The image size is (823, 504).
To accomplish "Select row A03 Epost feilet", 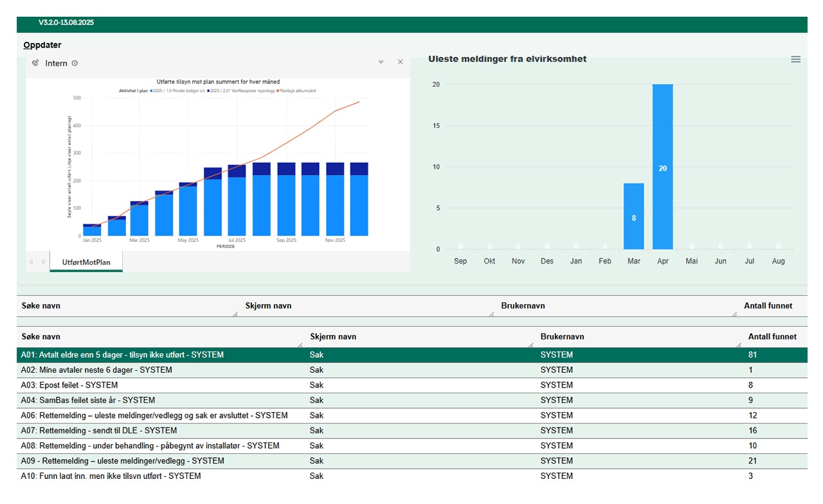I will pos(69,385).
